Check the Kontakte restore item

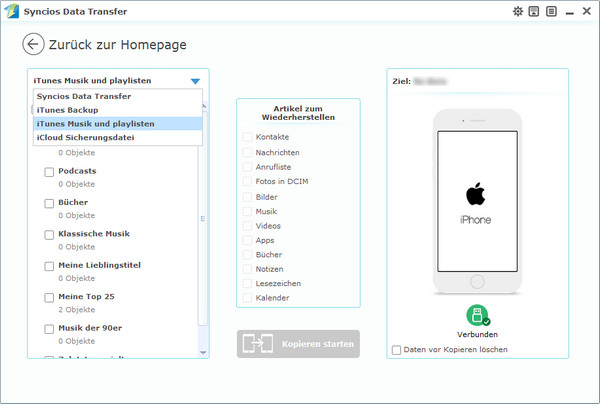(x=247, y=137)
